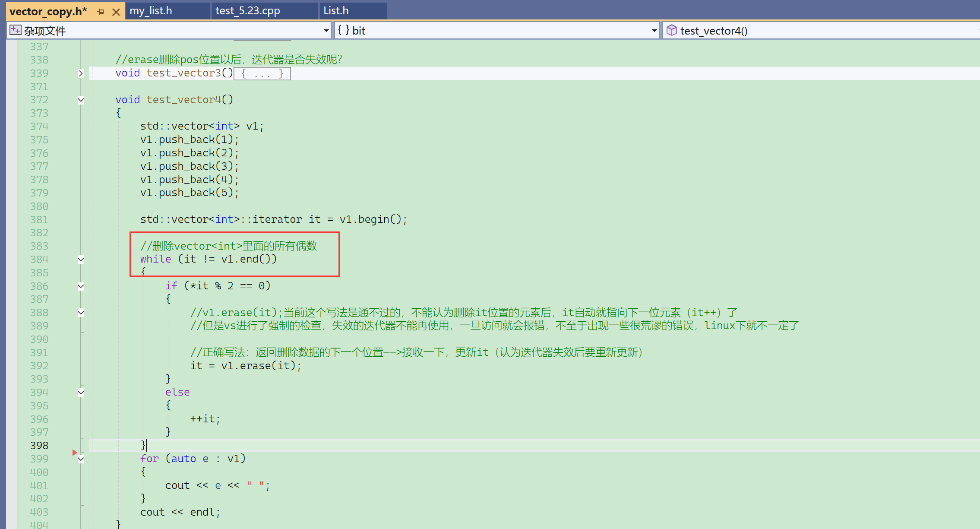
Task: Click the collapsed { ... } code placeholder
Action: click(262, 74)
